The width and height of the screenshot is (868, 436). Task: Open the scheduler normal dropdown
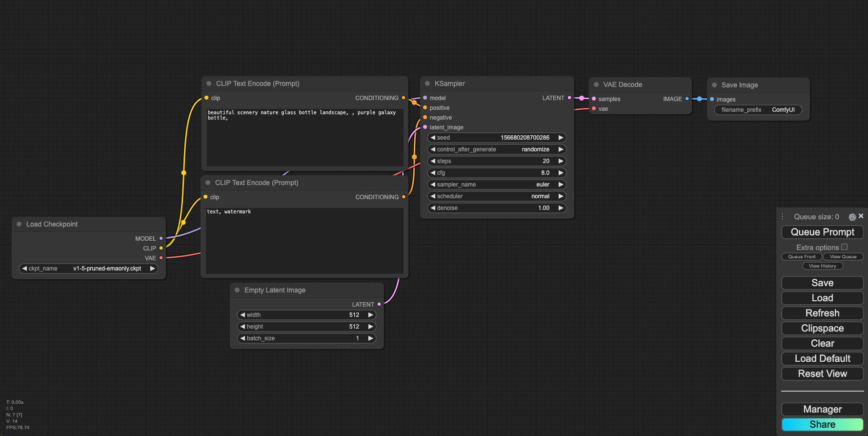coord(497,196)
